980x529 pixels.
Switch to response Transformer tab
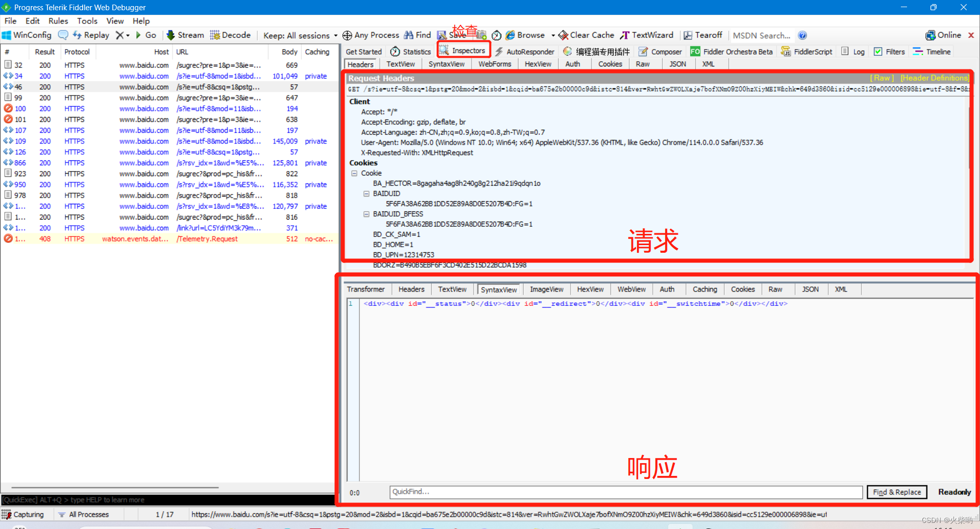click(366, 289)
